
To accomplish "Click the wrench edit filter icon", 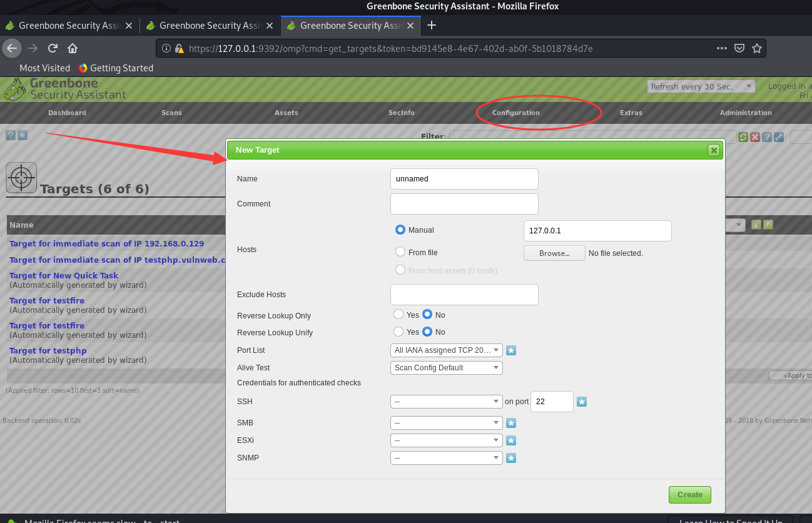I will tap(779, 137).
